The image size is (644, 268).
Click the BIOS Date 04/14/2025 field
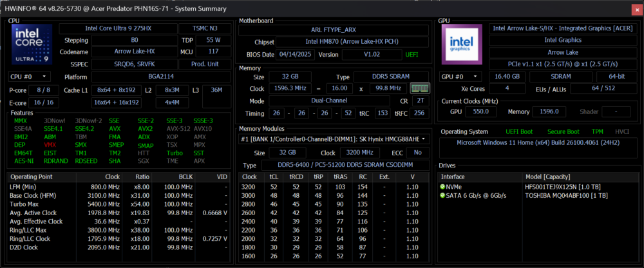tap(296, 55)
